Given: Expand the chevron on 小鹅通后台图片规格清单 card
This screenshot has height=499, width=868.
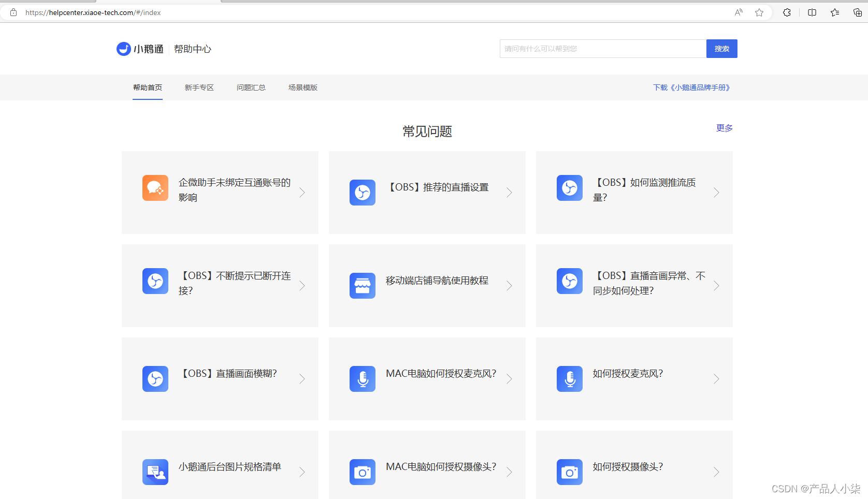Looking at the screenshot, I should pos(302,472).
